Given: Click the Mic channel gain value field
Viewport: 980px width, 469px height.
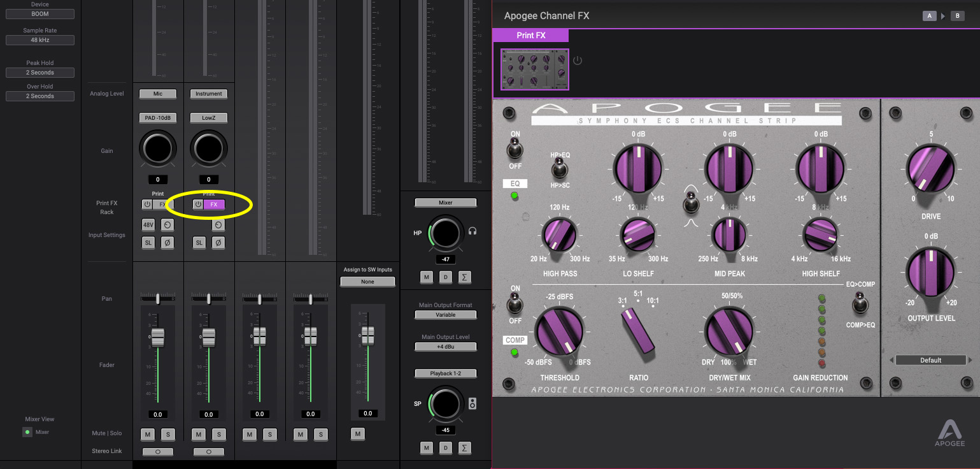Looking at the screenshot, I should [157, 180].
